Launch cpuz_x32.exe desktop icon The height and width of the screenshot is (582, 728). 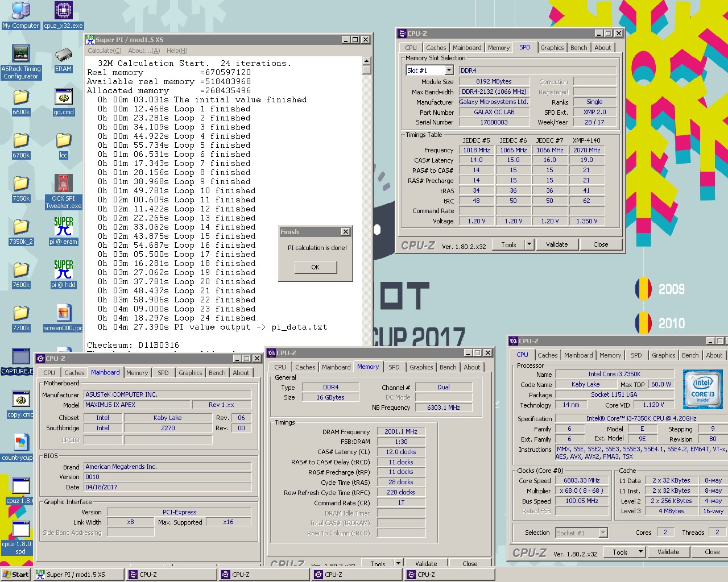pyautogui.click(x=63, y=15)
